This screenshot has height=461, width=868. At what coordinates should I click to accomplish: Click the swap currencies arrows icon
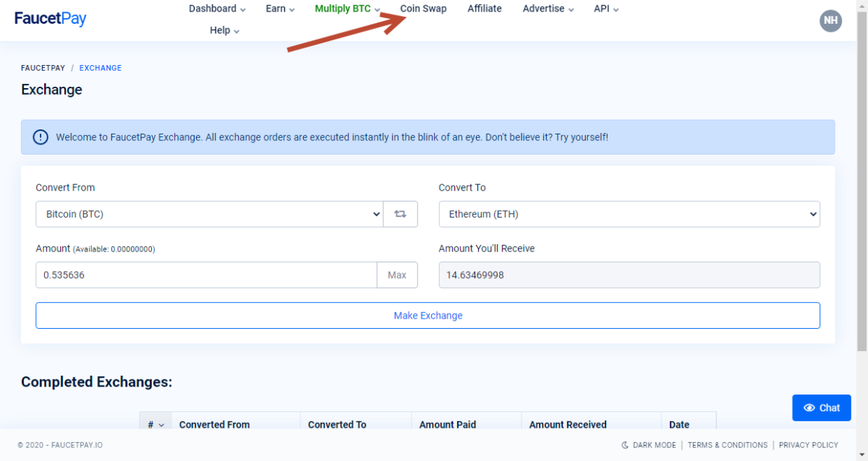(x=400, y=214)
